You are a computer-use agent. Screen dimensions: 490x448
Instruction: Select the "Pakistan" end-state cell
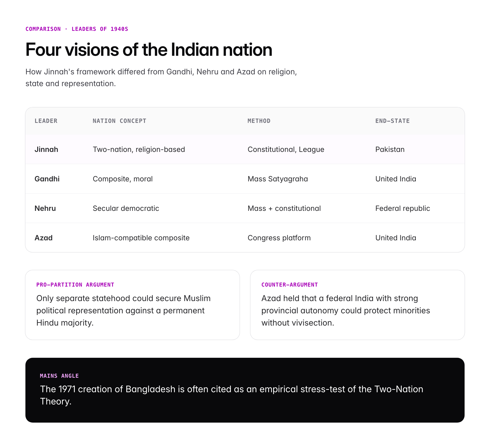tap(390, 149)
